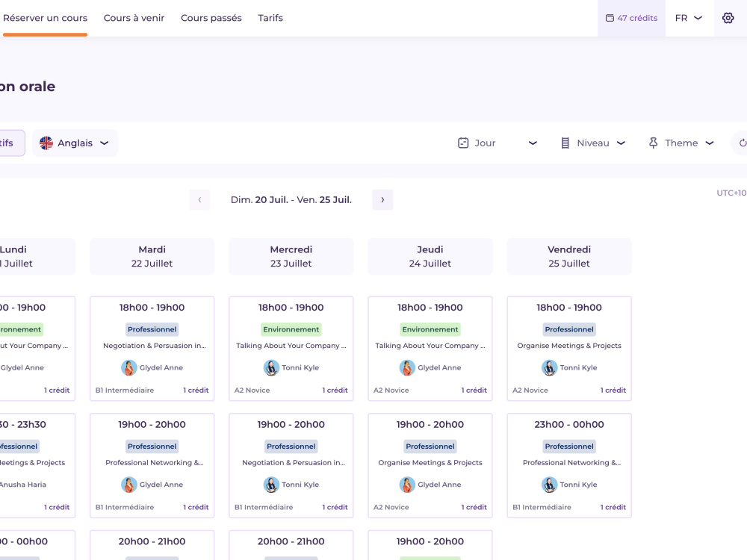747x560 pixels.
Task: Open the Mercredi 20h00 - 21h00 card
Action: click(x=291, y=545)
